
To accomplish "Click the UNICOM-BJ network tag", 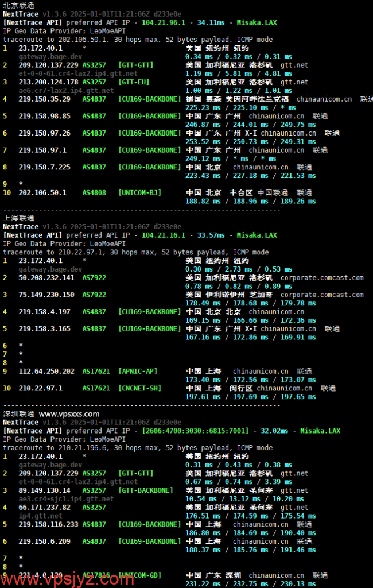I will (139, 193).
